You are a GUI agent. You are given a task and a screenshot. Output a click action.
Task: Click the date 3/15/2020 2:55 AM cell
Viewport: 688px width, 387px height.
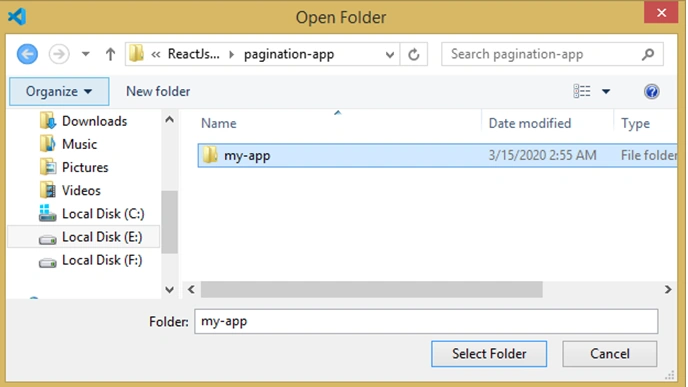[542, 155]
